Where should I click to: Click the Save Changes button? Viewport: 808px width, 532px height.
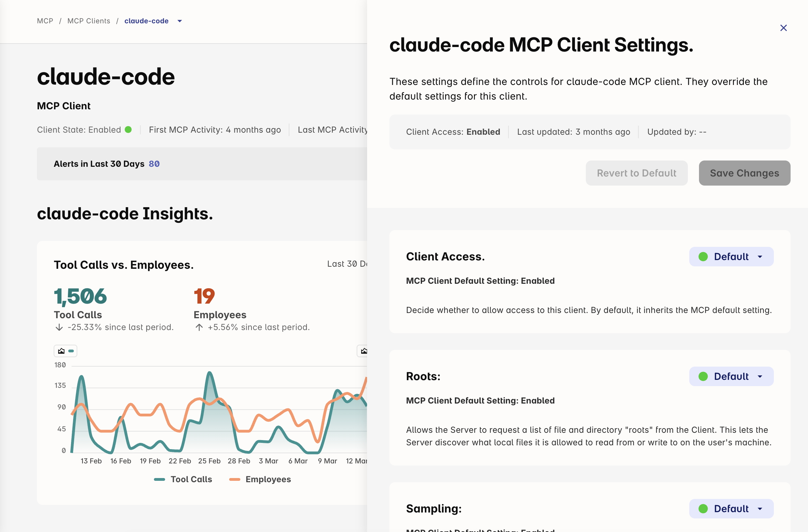tap(744, 173)
